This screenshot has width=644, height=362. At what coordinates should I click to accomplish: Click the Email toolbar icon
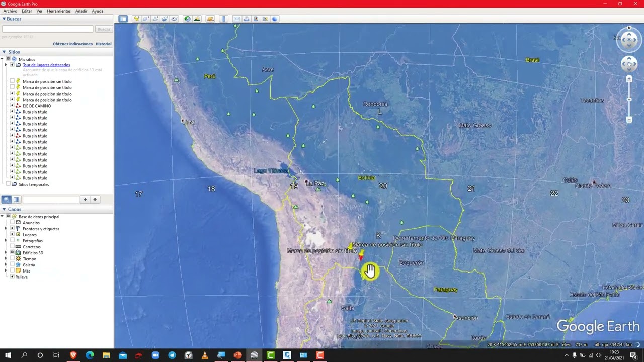pyautogui.click(x=237, y=19)
